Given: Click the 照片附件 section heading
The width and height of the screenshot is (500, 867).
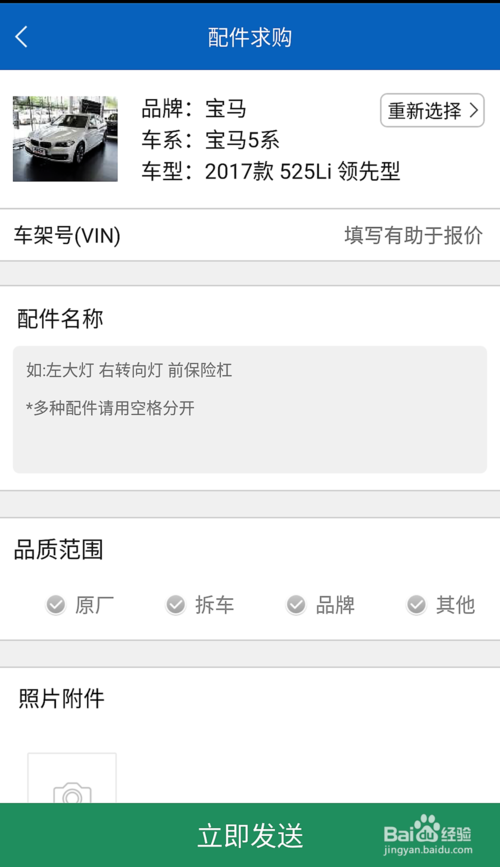Looking at the screenshot, I should [61, 699].
